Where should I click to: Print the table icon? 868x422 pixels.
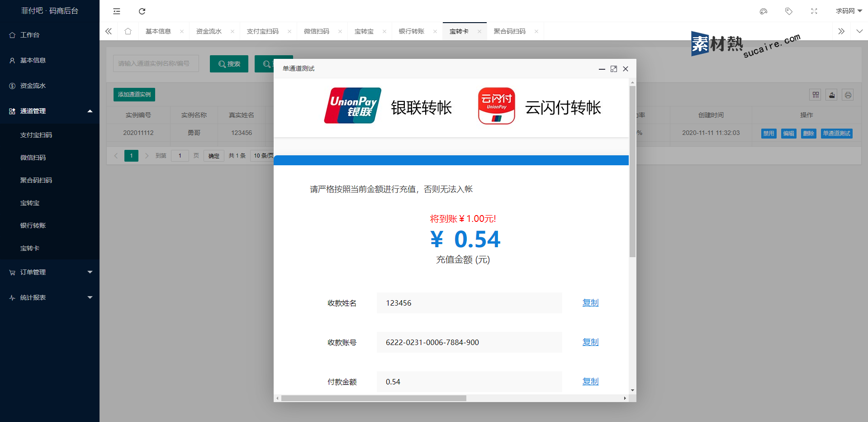[848, 95]
